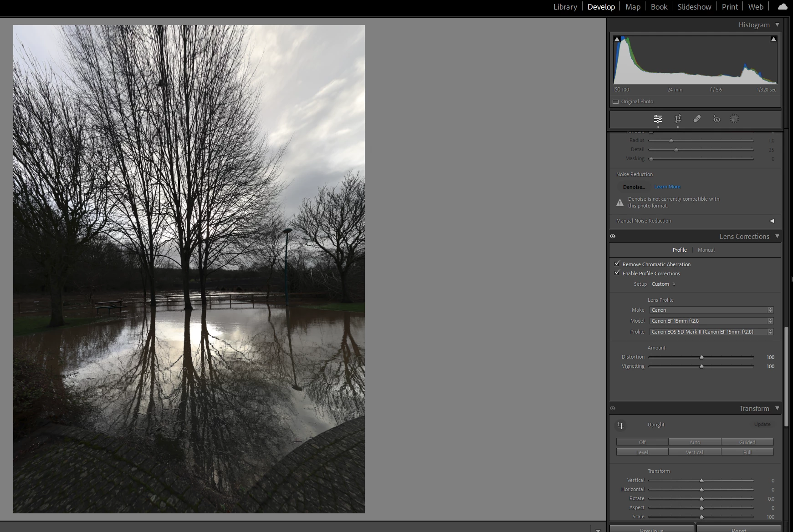Toggle Transform panel visibility eye
793x532 pixels.
coord(613,408)
